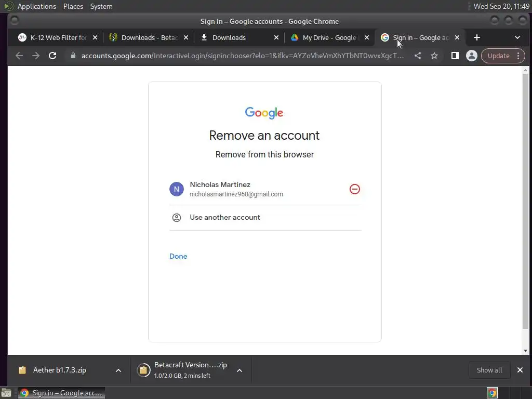Open the side panel

[x=455, y=56]
